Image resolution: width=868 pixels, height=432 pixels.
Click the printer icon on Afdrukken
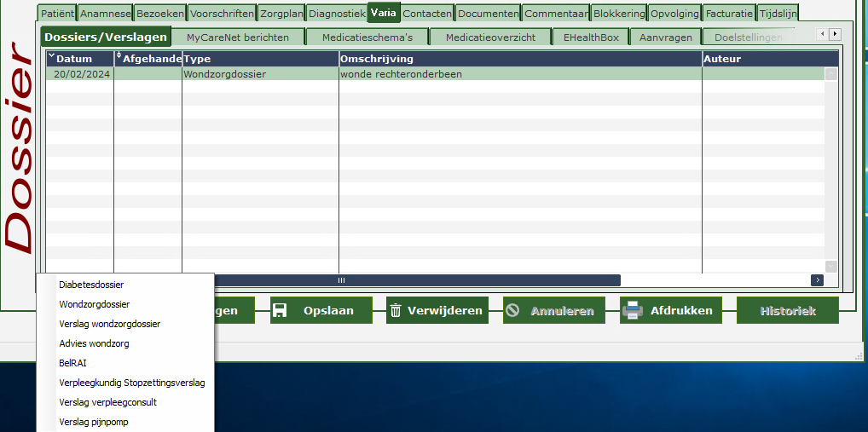coord(632,311)
